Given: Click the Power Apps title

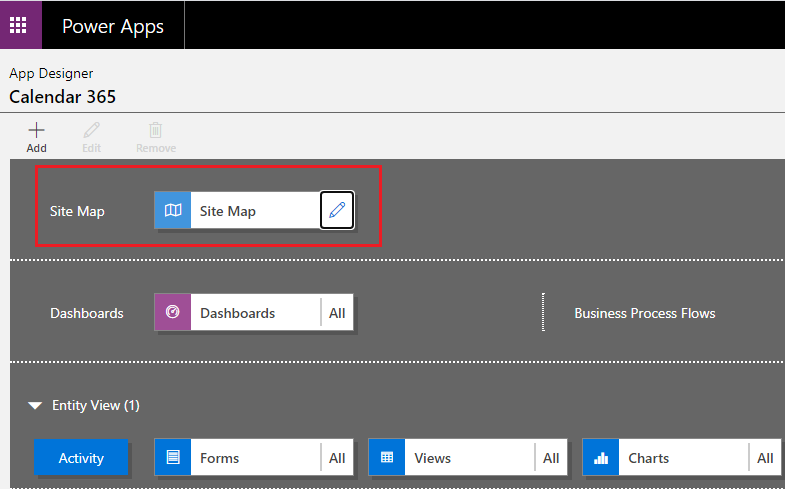Looking at the screenshot, I should [113, 26].
